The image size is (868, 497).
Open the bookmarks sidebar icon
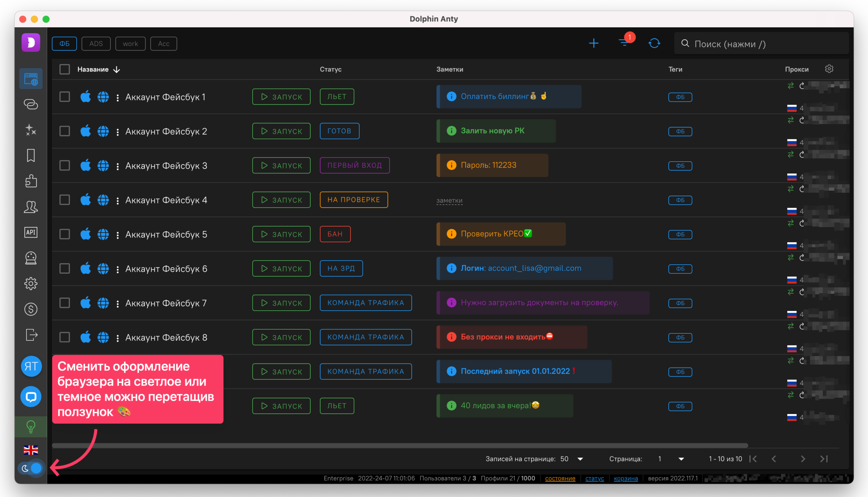(31, 155)
